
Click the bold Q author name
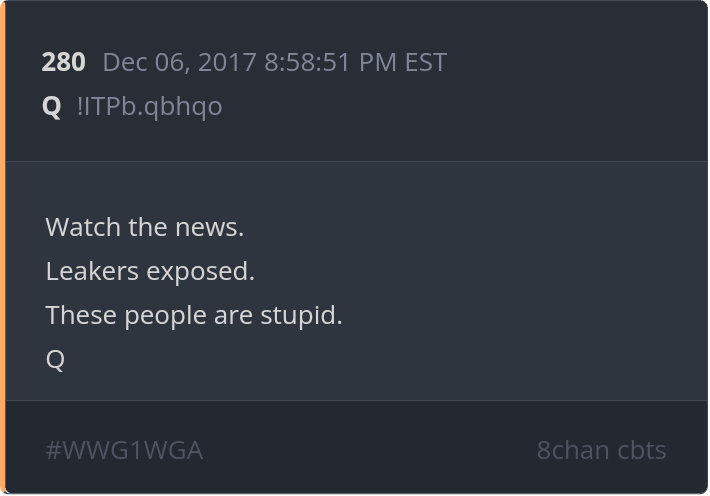(x=51, y=107)
